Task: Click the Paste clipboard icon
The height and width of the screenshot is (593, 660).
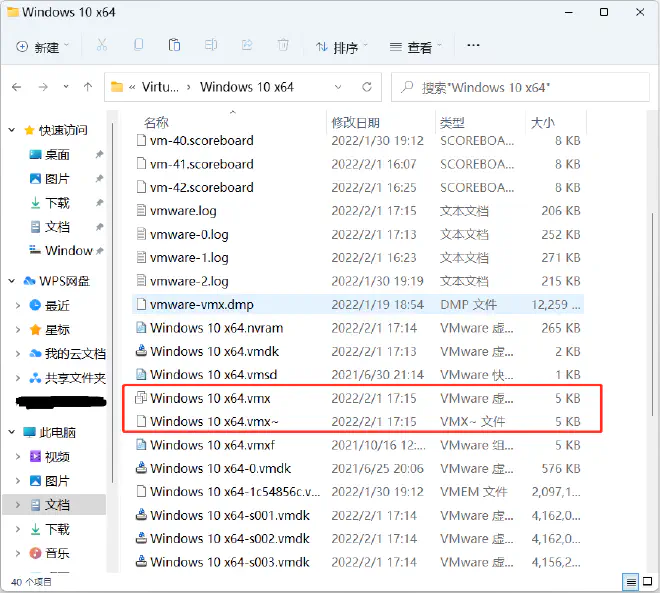Action: tap(174, 46)
